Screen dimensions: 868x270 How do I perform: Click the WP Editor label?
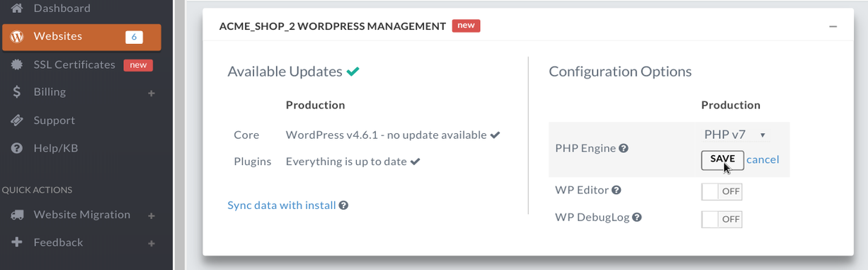click(582, 191)
